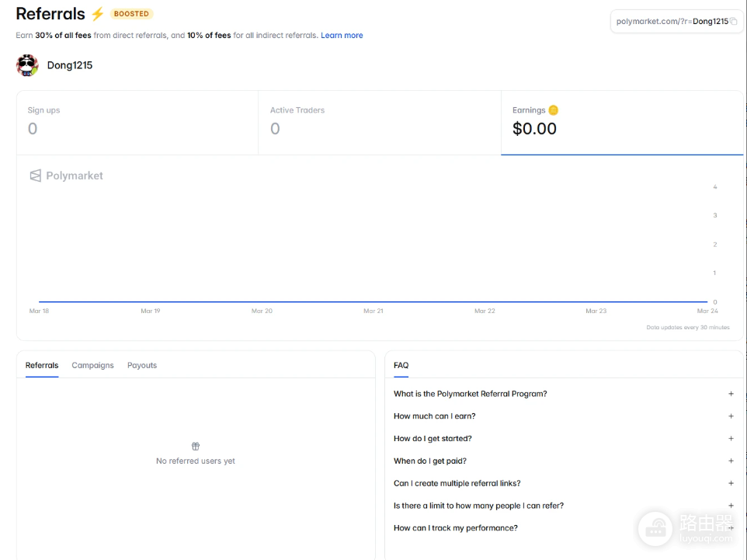This screenshot has width=747, height=560.
Task: Switch to the Referrals tab
Action: 42,365
